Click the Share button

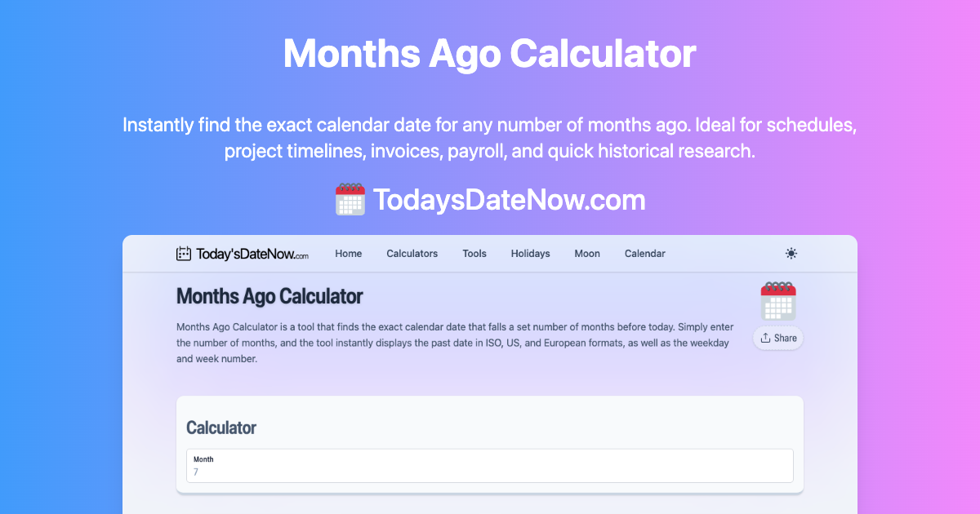click(777, 338)
